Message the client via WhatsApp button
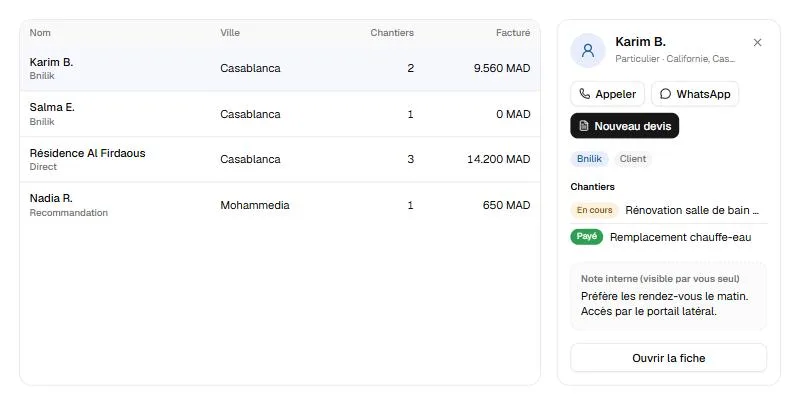The image size is (800, 400). click(695, 94)
